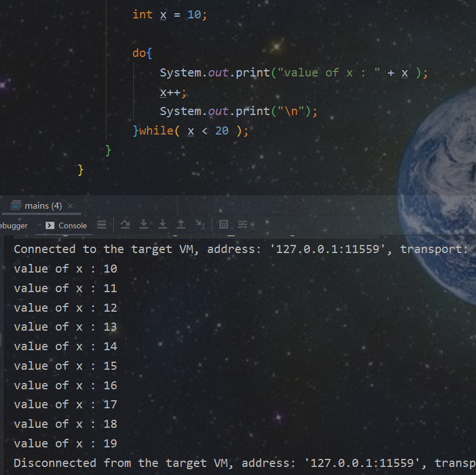
Task: Close the mains (4) debug tab
Action: 70,206
